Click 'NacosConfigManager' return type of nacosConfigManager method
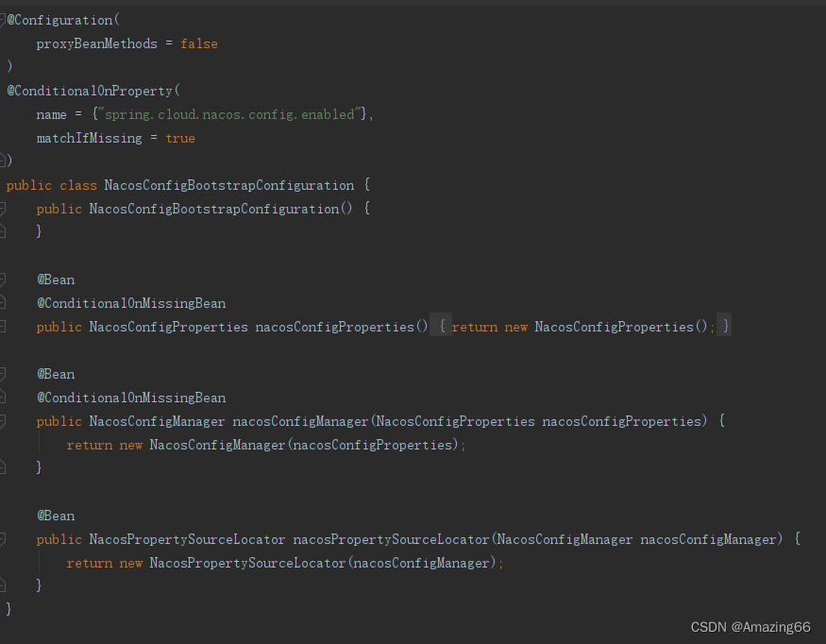 (x=157, y=421)
